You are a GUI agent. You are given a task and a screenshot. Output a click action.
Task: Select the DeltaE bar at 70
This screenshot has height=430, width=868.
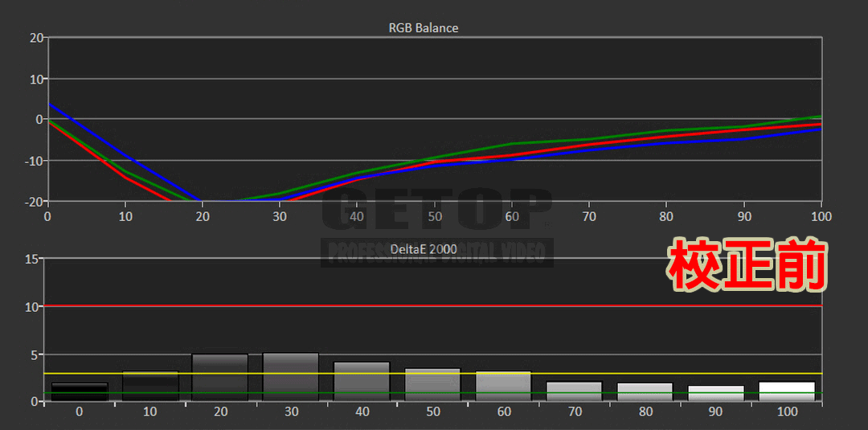coord(574,391)
